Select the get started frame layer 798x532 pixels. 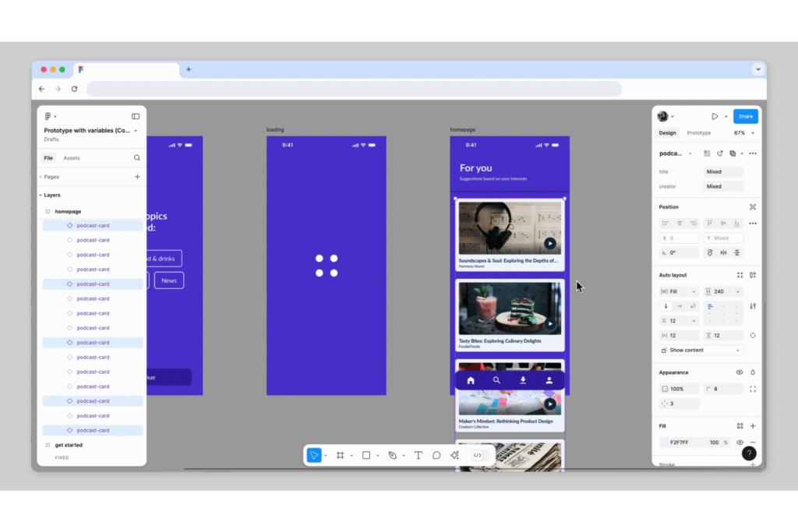[69, 445]
